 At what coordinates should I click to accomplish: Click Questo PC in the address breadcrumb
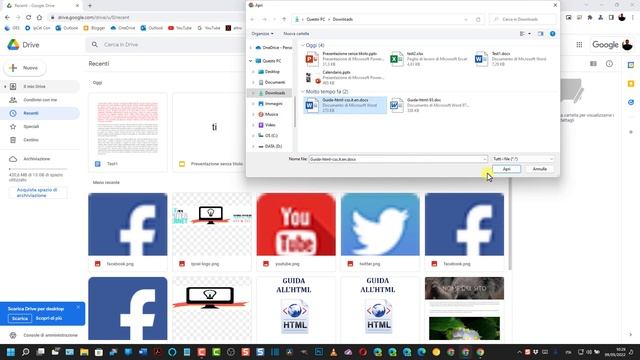315,19
